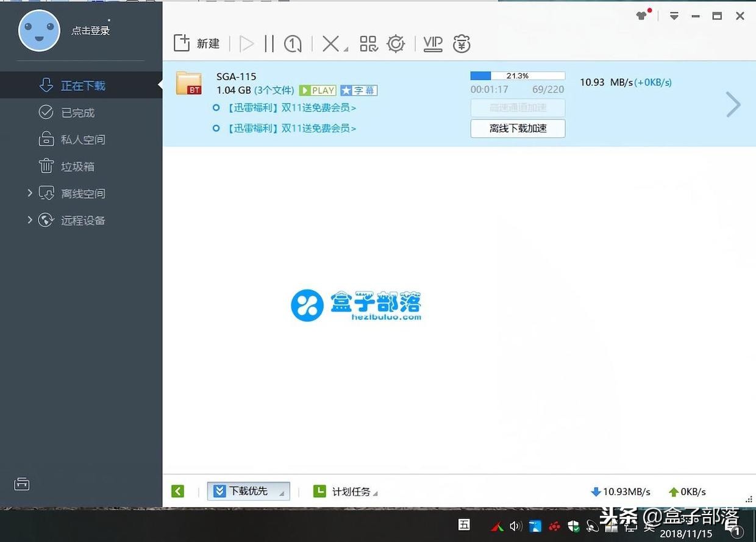Screen dimensions: 756x542
Task: Click the one-click boost circled-1 icon
Action: click(x=293, y=43)
